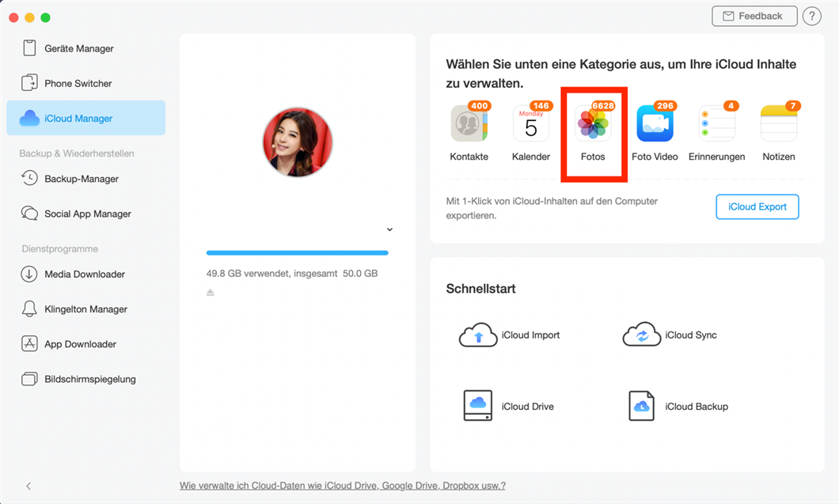Open Backup-Manager
Screen dimensions: 839x504
pyautogui.click(x=85, y=178)
